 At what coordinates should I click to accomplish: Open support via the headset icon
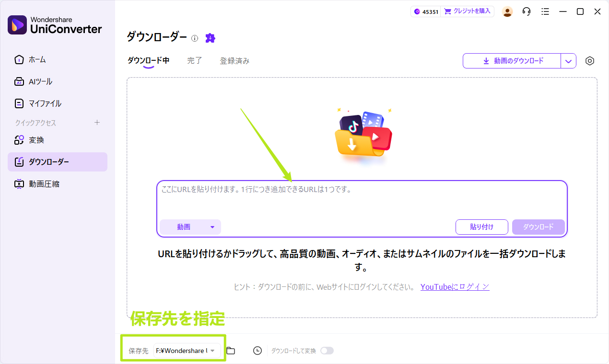(x=526, y=11)
